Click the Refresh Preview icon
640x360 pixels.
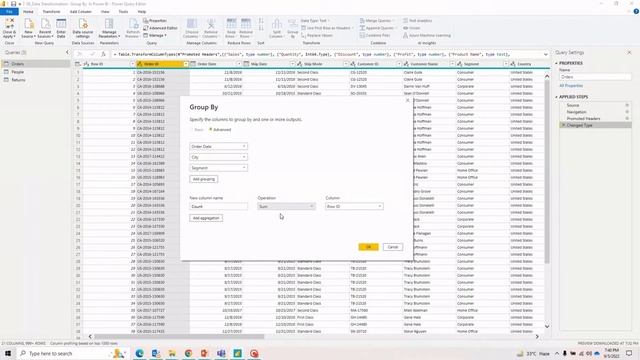[x=133, y=28]
